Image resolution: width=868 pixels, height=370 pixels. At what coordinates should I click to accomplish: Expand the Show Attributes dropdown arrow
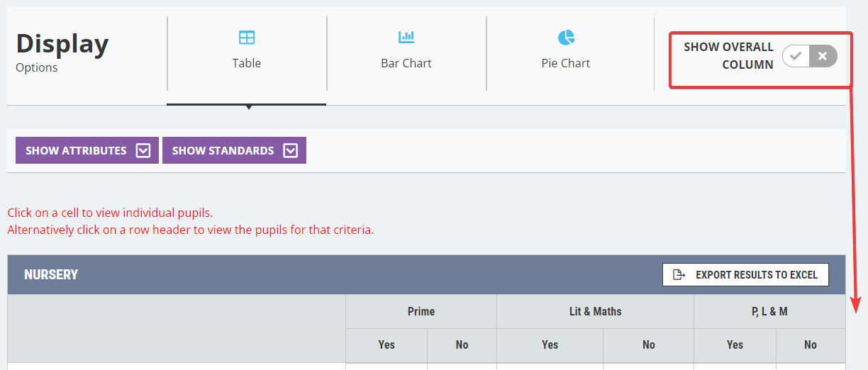143,150
